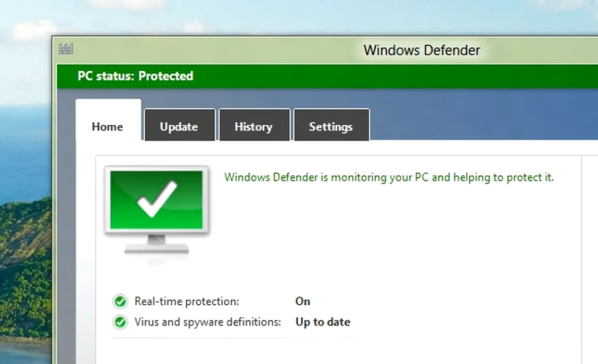The height and width of the screenshot is (364, 598).
Task: Click the 'Real-time protection:' label
Action: pyautogui.click(x=186, y=302)
